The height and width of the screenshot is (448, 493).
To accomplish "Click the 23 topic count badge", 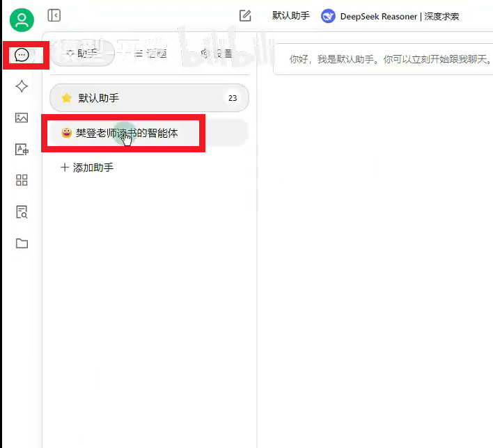I will tap(233, 98).
